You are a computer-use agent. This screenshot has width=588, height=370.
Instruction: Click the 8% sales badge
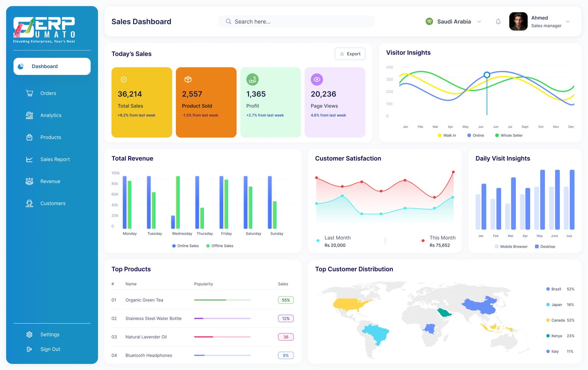point(286,355)
